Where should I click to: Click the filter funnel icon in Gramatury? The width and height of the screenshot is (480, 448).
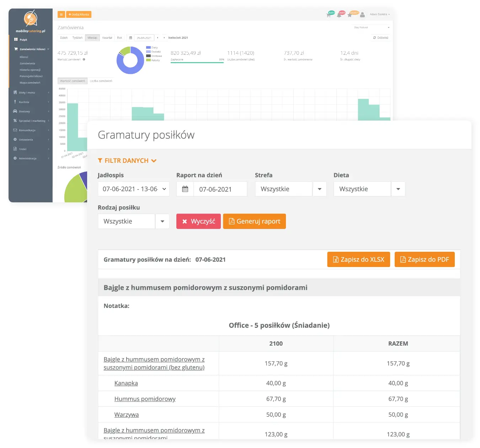100,161
